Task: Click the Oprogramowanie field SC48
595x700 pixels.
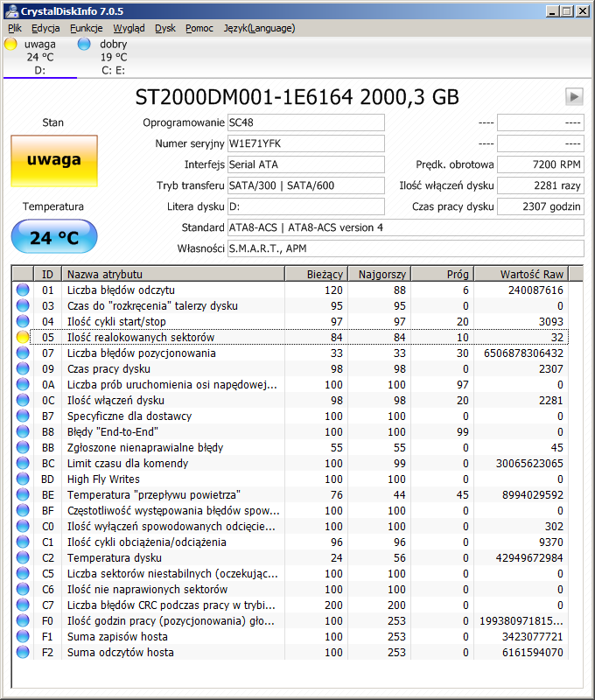Action: pos(305,122)
